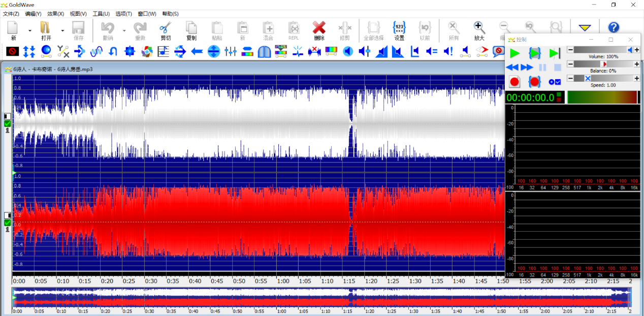644x316 pixels.
Task: Click the reverse U-turn arrow effect icon
Action: click(x=113, y=51)
